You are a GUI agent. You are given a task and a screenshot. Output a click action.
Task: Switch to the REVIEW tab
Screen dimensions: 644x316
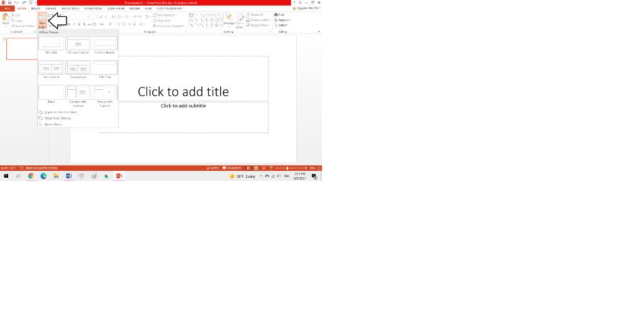(x=135, y=8)
